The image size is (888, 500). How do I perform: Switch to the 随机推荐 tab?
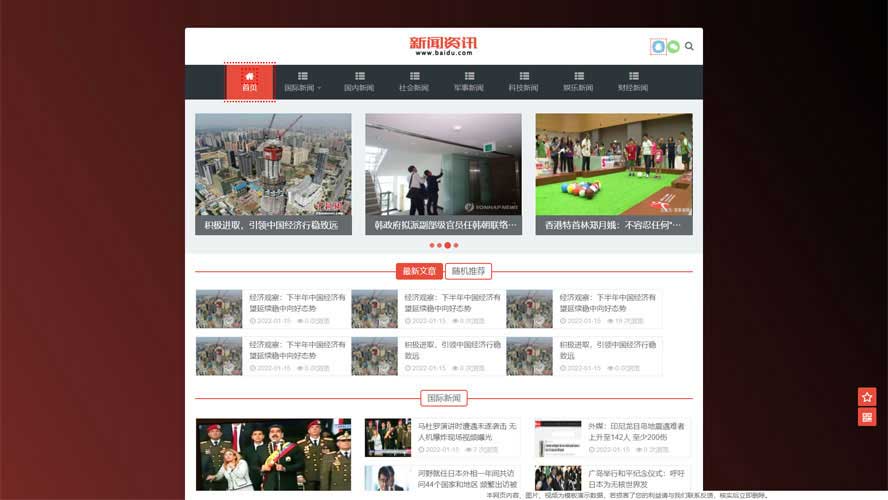pos(468,271)
